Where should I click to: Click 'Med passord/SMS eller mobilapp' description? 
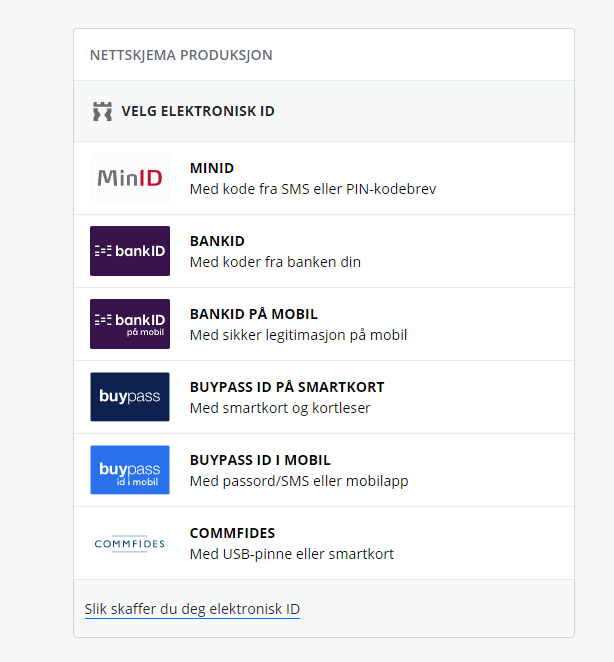[x=299, y=481]
